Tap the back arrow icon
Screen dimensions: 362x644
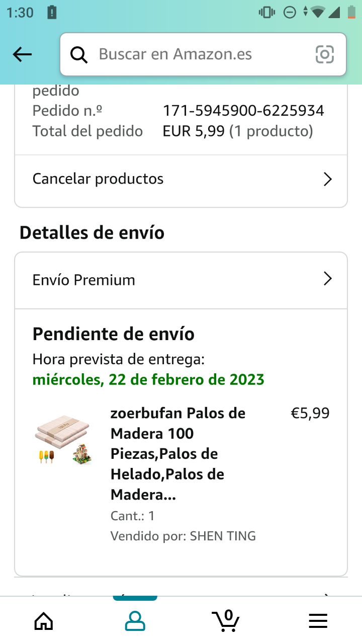point(22,54)
